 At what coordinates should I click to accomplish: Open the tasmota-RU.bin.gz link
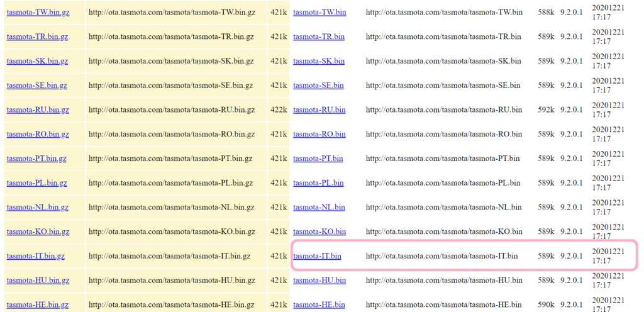point(38,110)
